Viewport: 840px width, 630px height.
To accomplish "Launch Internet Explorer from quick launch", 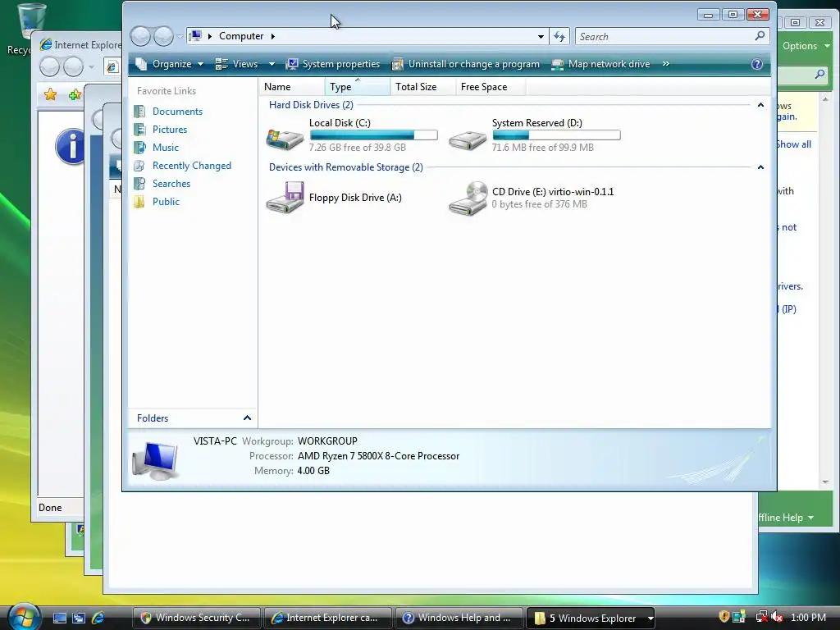I will coord(98,618).
